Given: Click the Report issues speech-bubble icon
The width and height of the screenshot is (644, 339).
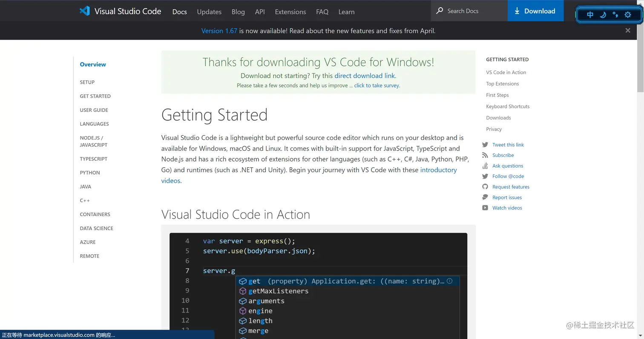Looking at the screenshot, I should pos(485,197).
